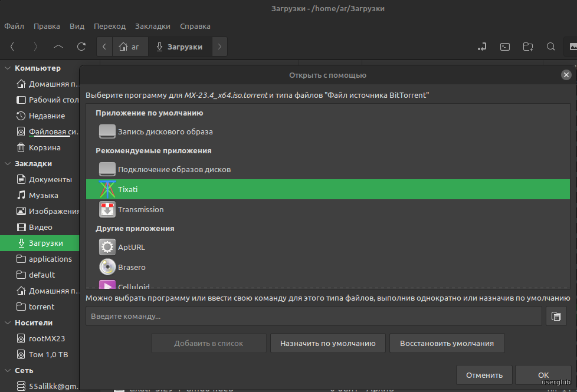Select Подключение образов дисков application
The image size is (577, 392).
(x=328, y=170)
